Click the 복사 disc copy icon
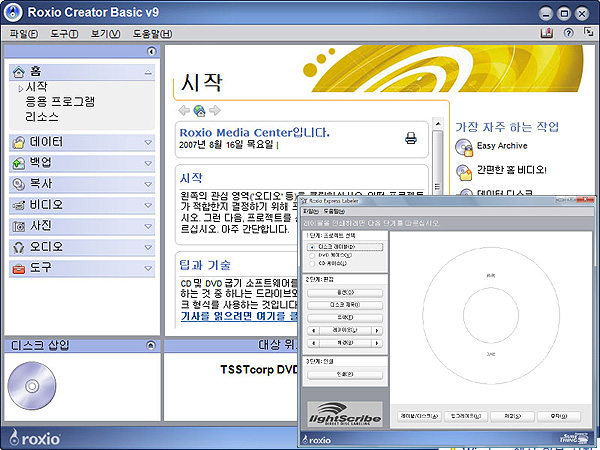 [x=18, y=184]
